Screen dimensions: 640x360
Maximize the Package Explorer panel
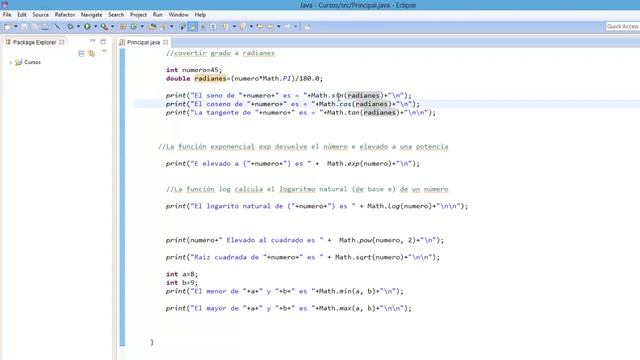tap(103, 42)
